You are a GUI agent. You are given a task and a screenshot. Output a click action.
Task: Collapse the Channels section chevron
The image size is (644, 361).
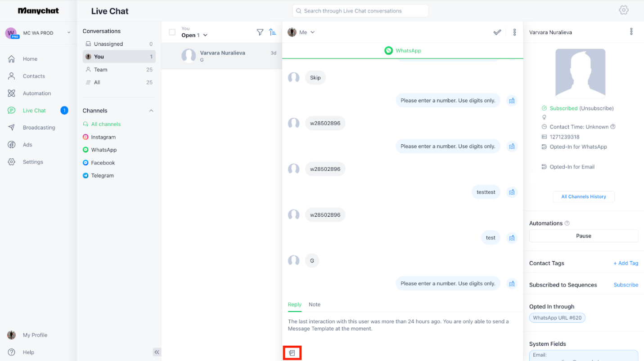click(151, 111)
